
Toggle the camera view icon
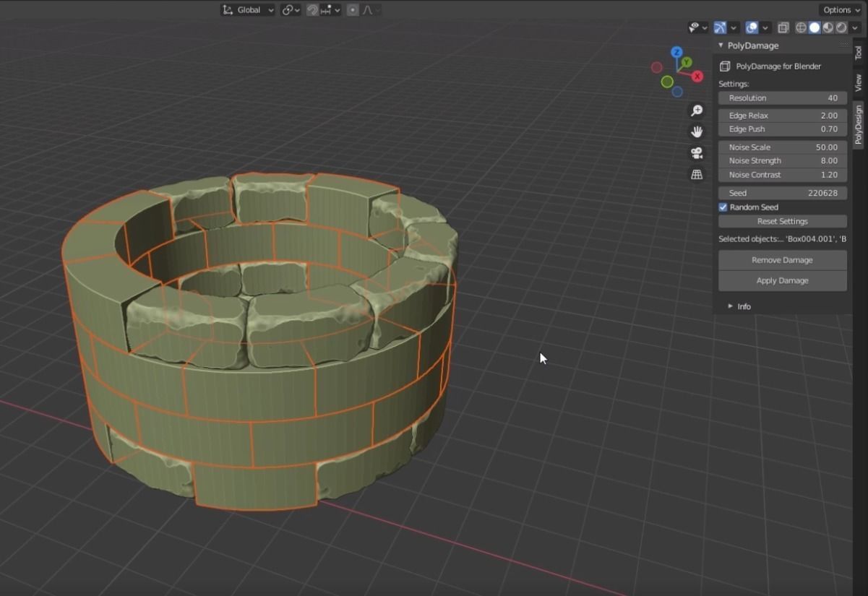coord(697,153)
